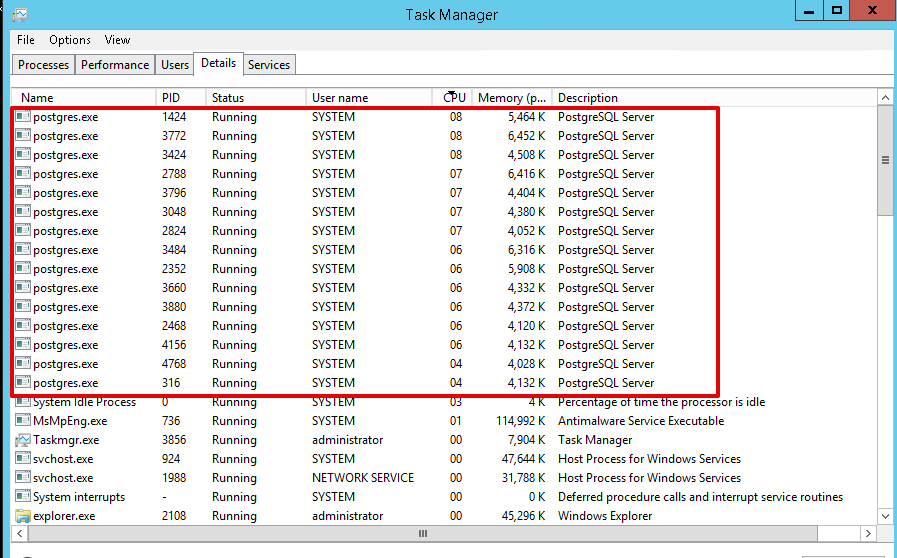
Task: Click the Taskmgr.exe process icon
Action: click(23, 440)
